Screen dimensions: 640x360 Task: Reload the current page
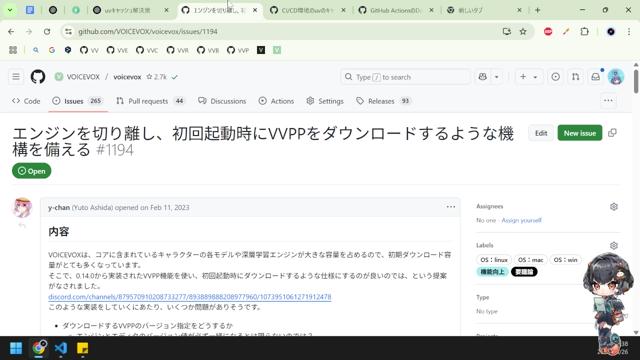pyautogui.click(x=47, y=31)
